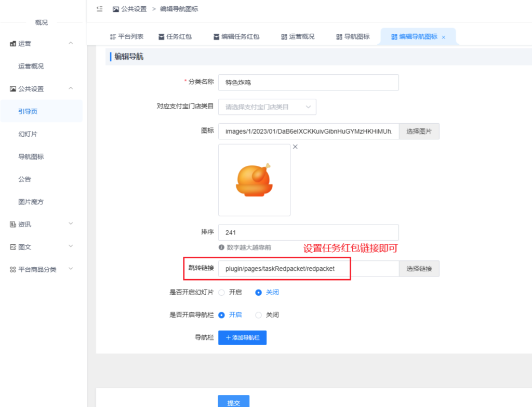532x407 pixels.
Task: Collapse the 运营 sidebar section
Action: click(x=71, y=43)
